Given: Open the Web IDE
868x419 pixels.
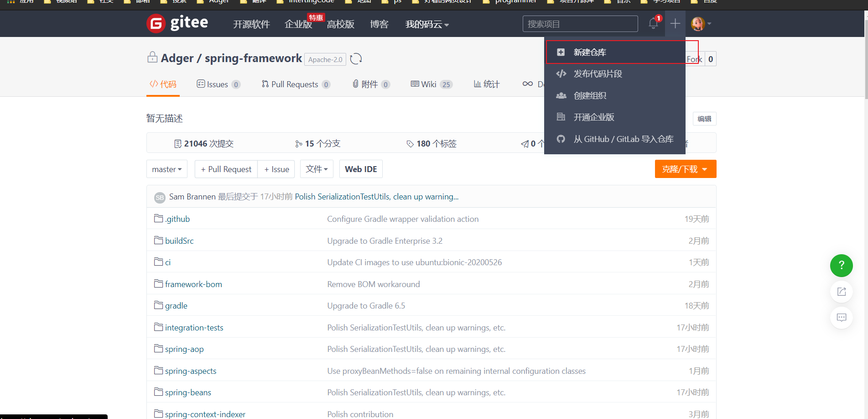Looking at the screenshot, I should tap(361, 169).
